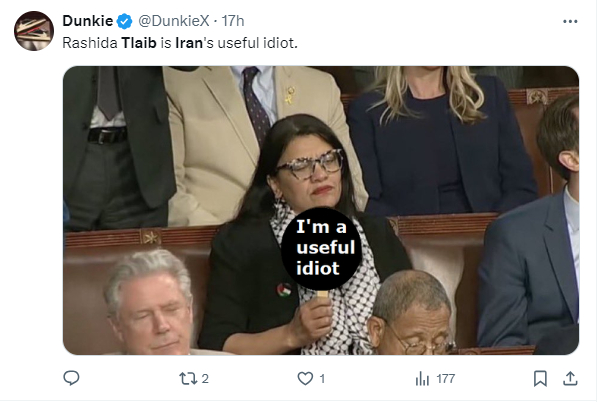The width and height of the screenshot is (609, 402).
Task: Like the tweet with the heart icon
Action: [305, 379]
